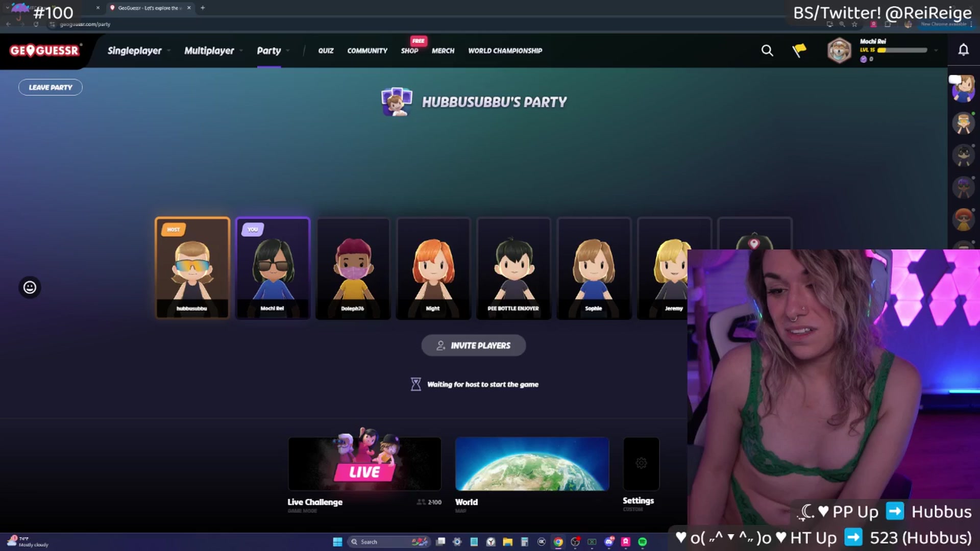Open File Explorer from the taskbar
The image size is (980, 551).
click(507, 542)
